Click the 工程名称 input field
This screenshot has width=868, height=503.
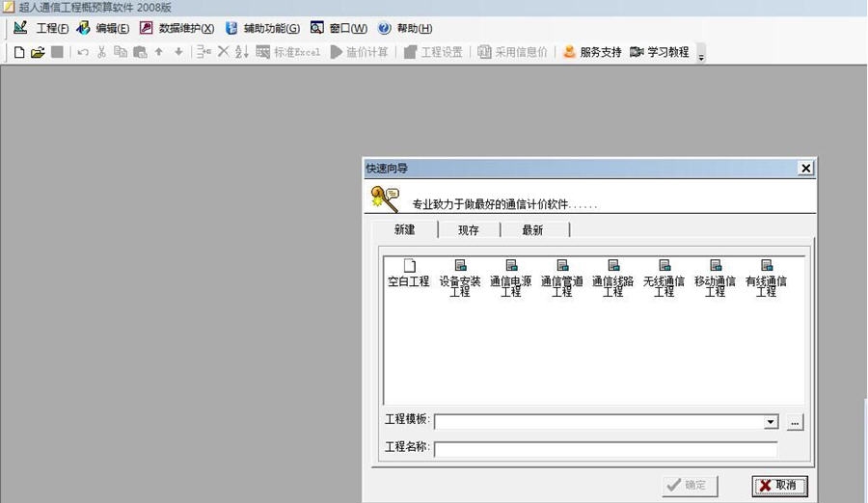[606, 449]
